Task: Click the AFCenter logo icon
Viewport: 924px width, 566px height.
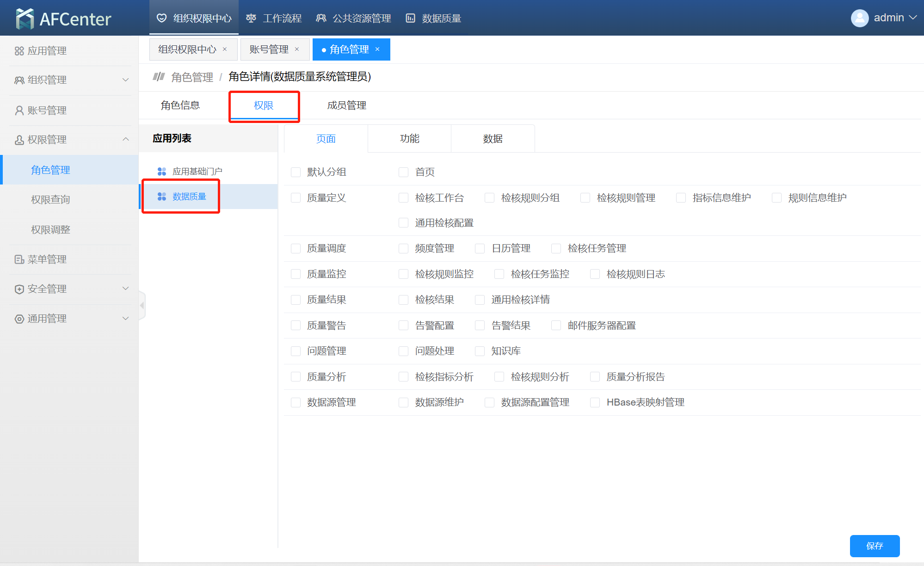Action: point(25,18)
